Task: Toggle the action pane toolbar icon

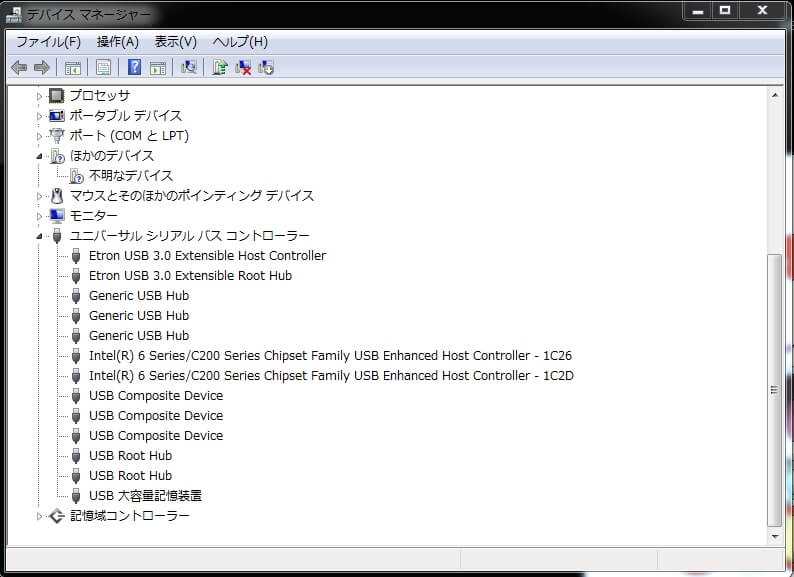Action: click(158, 67)
